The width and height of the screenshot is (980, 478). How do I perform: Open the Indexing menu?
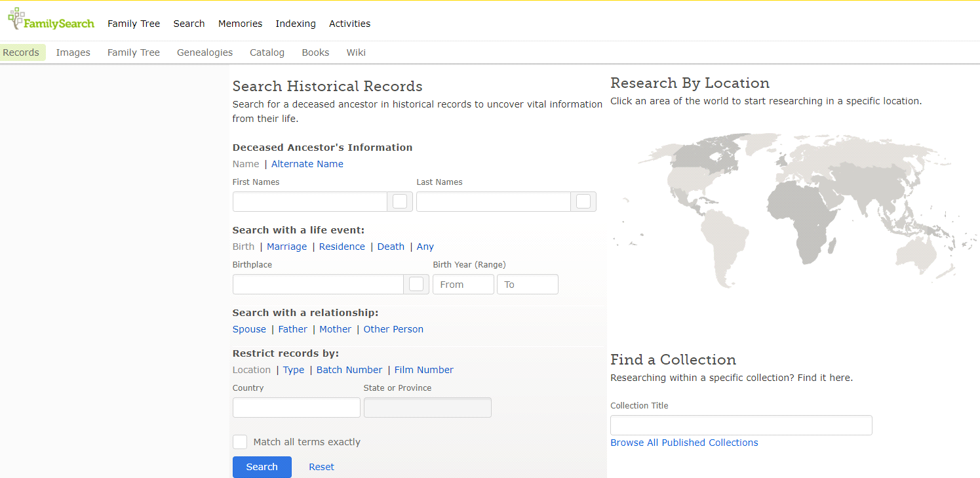[296, 24]
